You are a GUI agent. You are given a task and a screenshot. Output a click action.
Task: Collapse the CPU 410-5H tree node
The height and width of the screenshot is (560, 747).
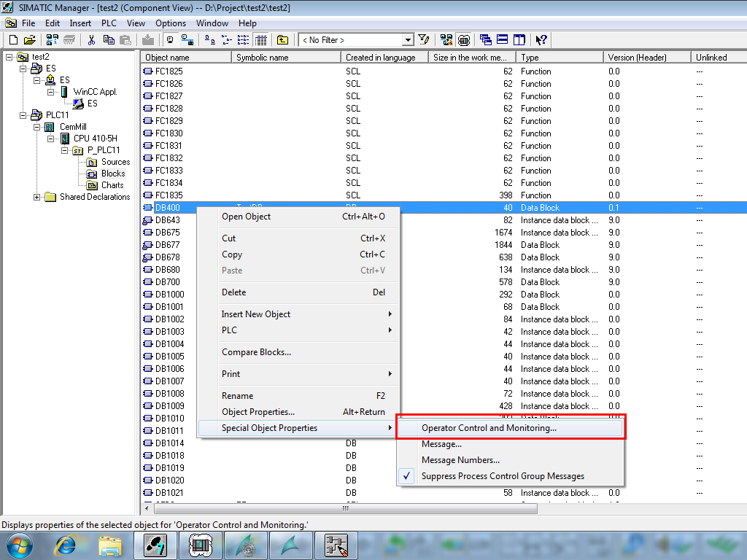(x=50, y=139)
